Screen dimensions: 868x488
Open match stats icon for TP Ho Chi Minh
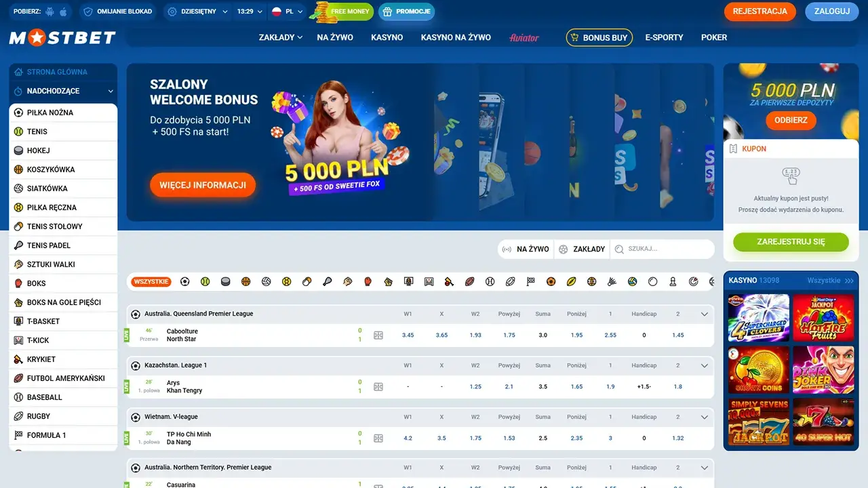click(x=378, y=438)
